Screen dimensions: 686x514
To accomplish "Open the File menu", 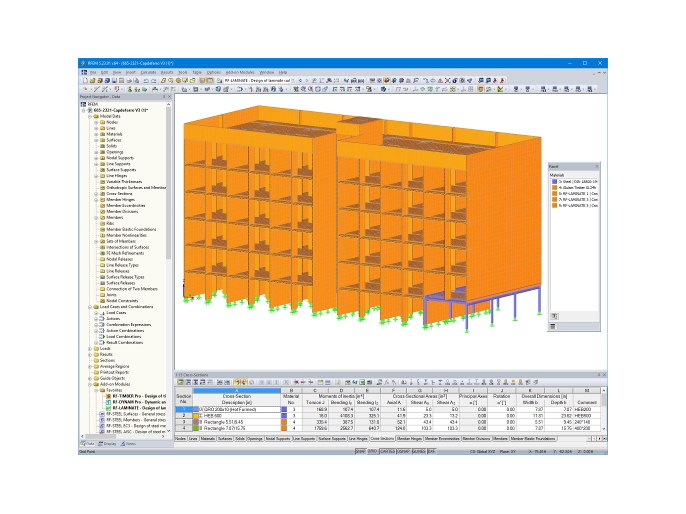I will (93, 72).
